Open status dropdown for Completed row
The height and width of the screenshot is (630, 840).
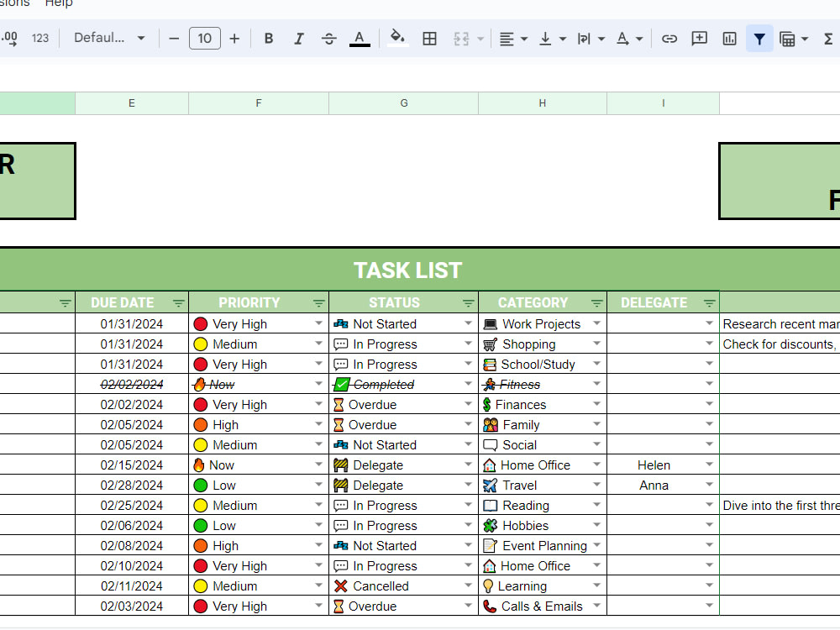[x=468, y=384]
